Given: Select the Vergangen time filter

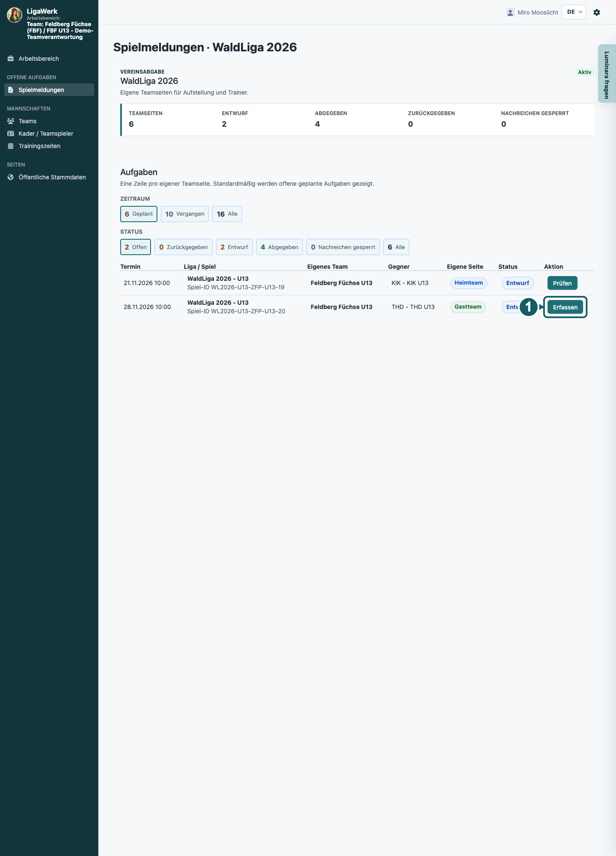Looking at the screenshot, I should pyautogui.click(x=185, y=214).
